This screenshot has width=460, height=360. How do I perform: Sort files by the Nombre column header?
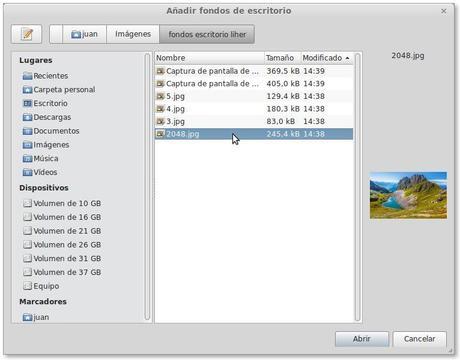click(x=209, y=58)
